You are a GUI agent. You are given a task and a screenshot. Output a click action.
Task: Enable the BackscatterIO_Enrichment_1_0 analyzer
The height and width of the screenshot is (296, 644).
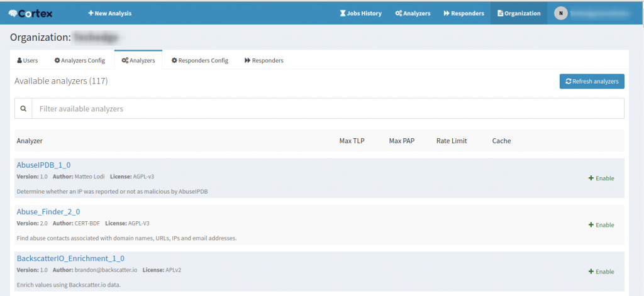point(601,271)
